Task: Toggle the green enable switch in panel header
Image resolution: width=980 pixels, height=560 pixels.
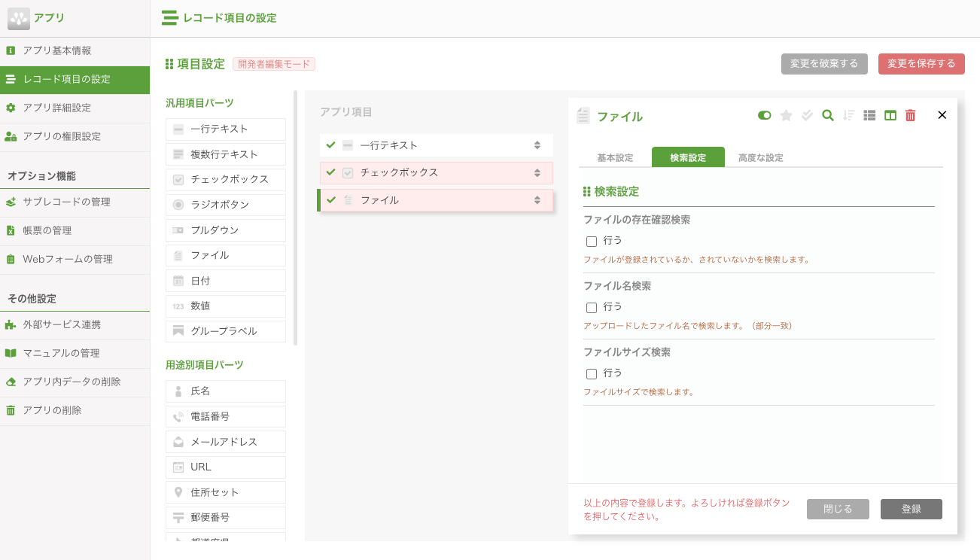Action: pyautogui.click(x=764, y=116)
